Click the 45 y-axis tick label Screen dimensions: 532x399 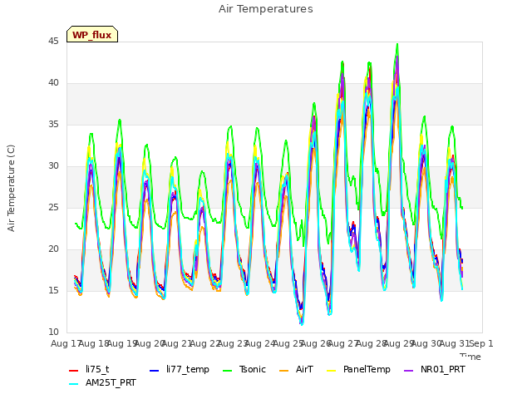click(x=53, y=42)
